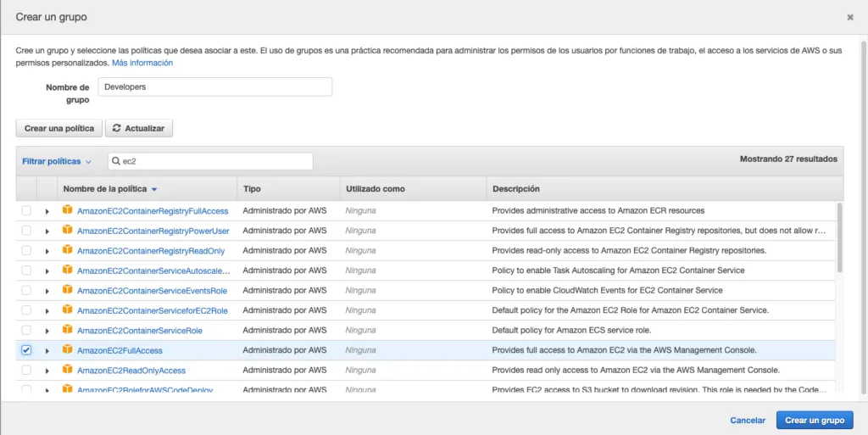Click the Mostrando 27 resultados text
This screenshot has height=435, width=868.
788,159
